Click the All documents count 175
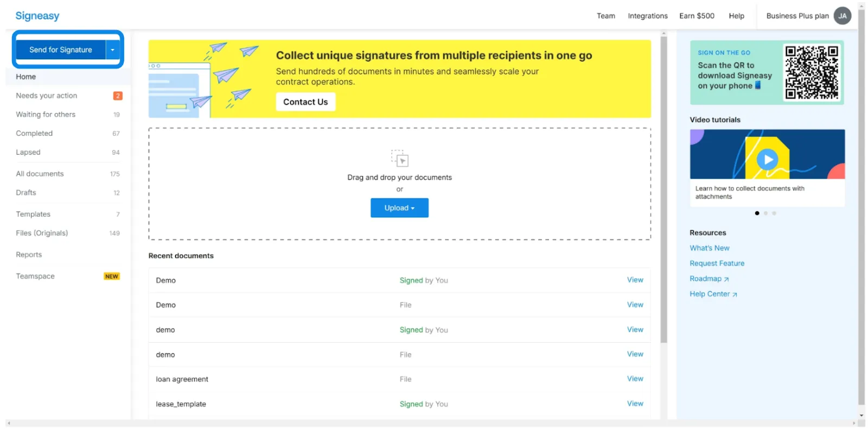The image size is (868, 429). click(115, 174)
